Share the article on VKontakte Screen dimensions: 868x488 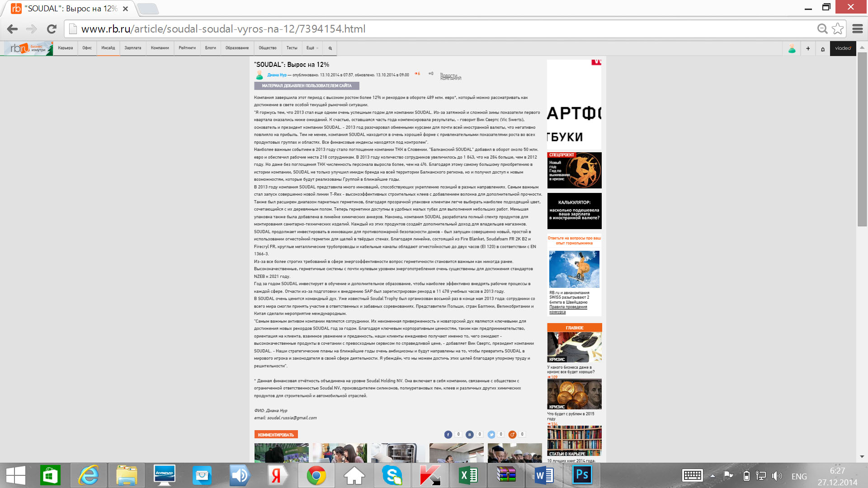coord(470,435)
